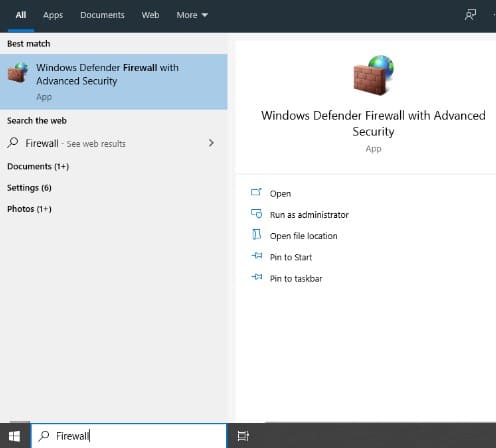Click into the Firewall search box
The height and width of the screenshot is (448, 496).
(129, 436)
